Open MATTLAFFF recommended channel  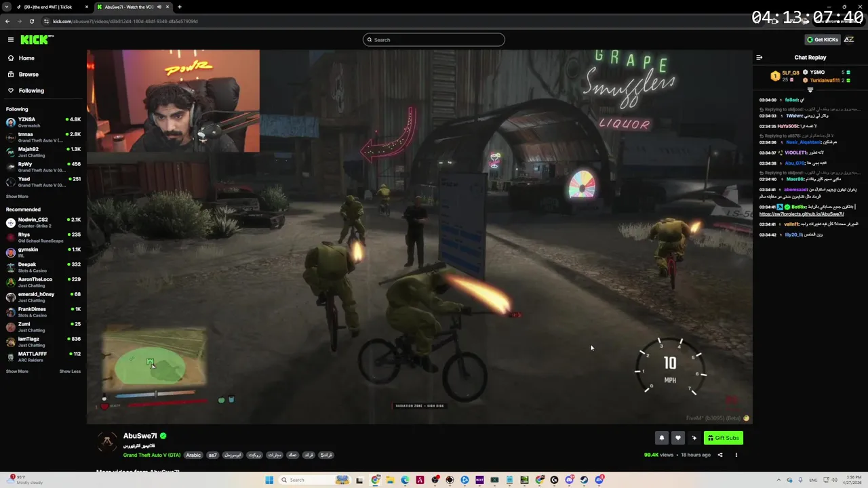pyautogui.click(x=43, y=357)
